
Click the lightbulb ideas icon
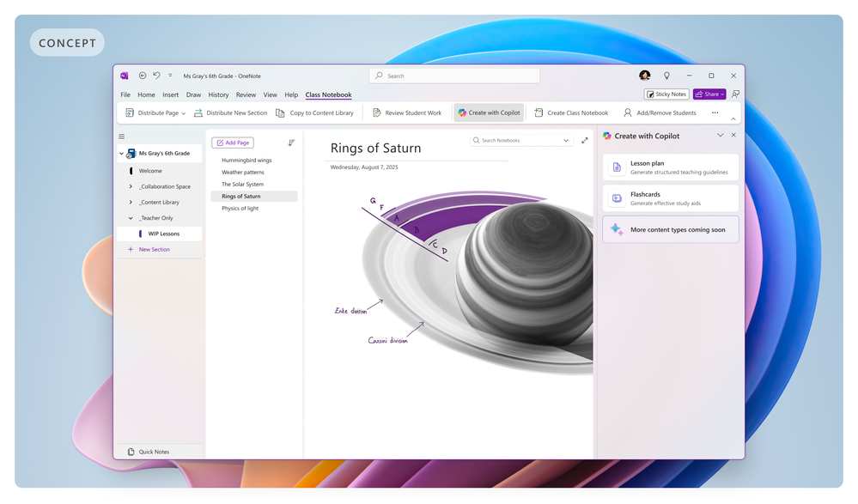click(x=666, y=76)
